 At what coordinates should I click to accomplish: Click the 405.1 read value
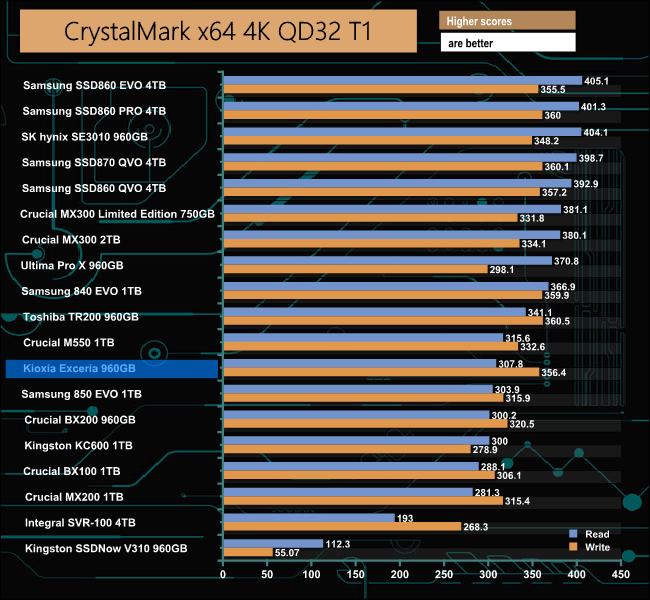596,81
